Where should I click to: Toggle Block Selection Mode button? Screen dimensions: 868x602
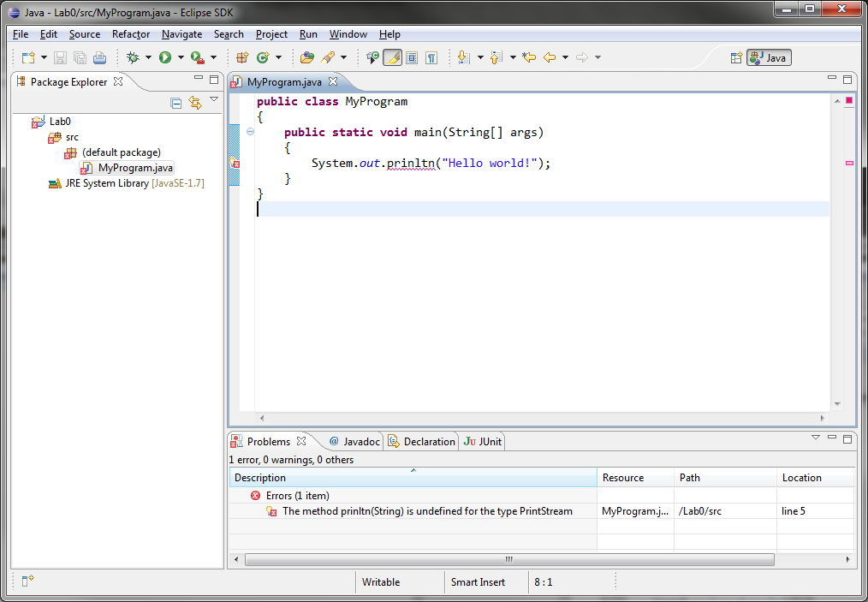click(412, 57)
